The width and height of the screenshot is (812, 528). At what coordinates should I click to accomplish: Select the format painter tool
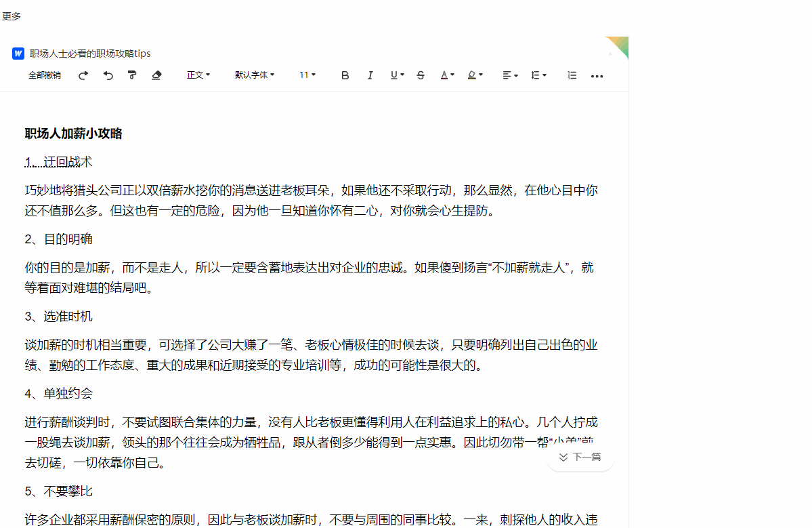[x=132, y=75]
